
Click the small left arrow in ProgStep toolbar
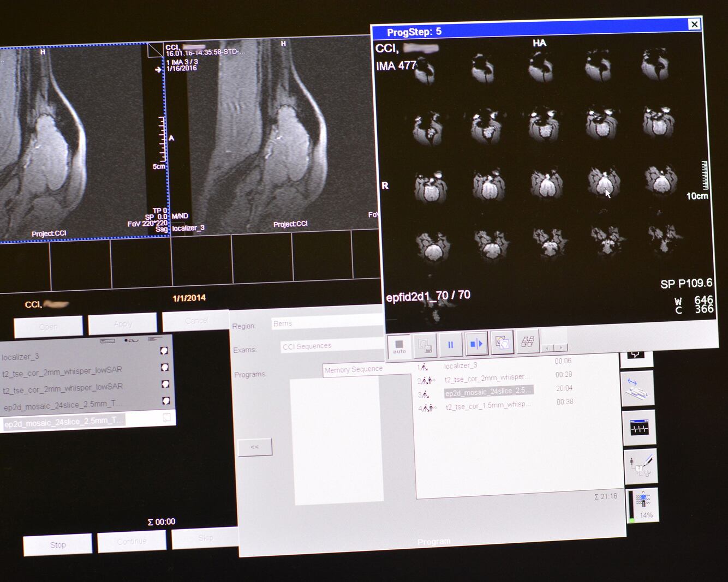[x=547, y=348]
